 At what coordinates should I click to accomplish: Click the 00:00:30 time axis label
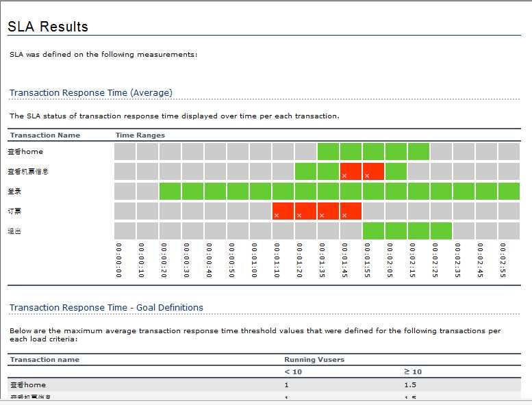pyautogui.click(x=187, y=260)
